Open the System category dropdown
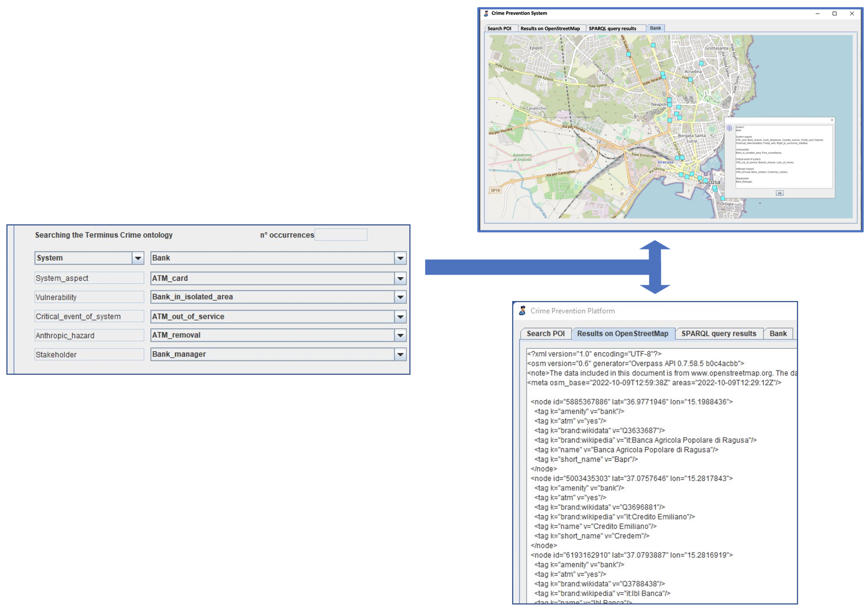The image size is (868, 610). [138, 258]
